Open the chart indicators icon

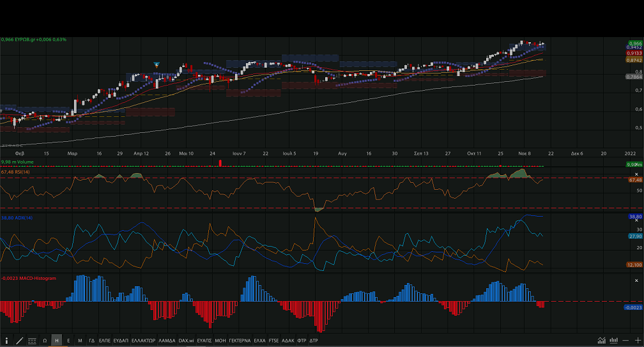[x=601, y=341]
